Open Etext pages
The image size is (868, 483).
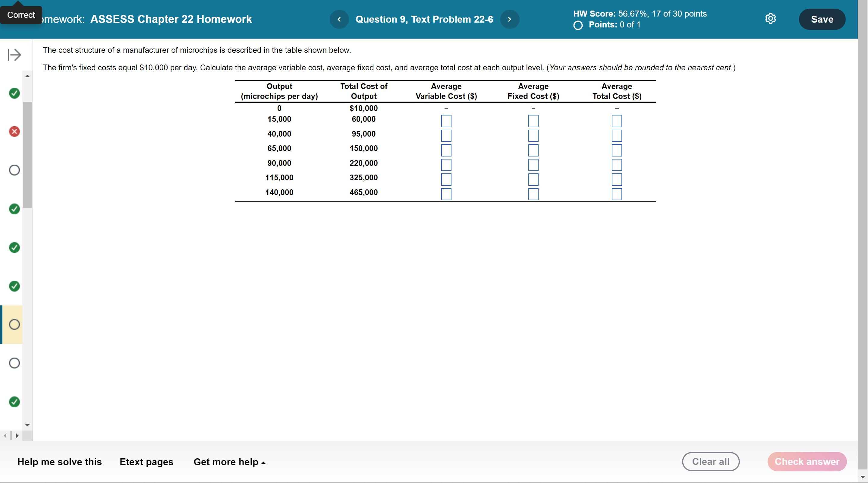click(146, 462)
